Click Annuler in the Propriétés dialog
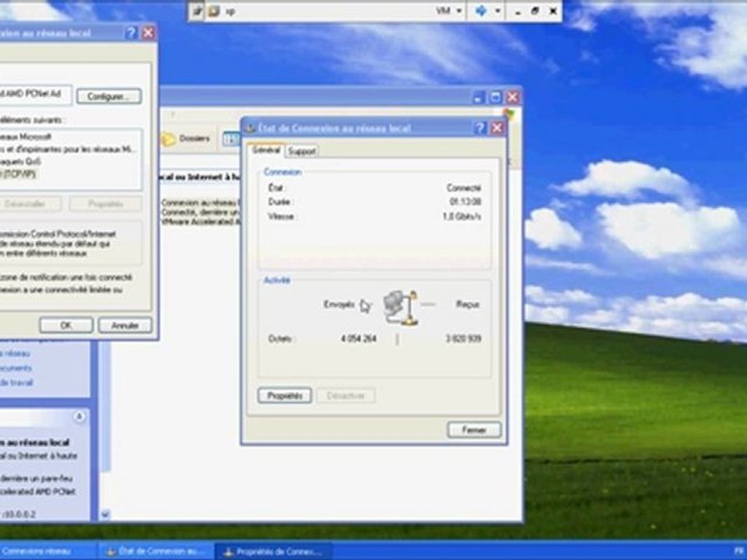The width and height of the screenshot is (747, 560). (124, 326)
